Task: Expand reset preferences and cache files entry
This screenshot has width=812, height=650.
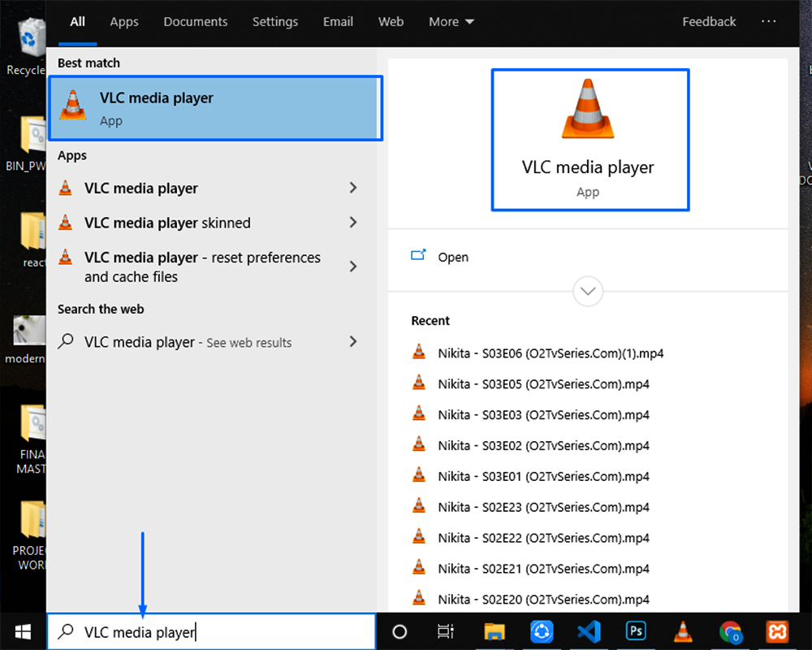Action: point(352,266)
